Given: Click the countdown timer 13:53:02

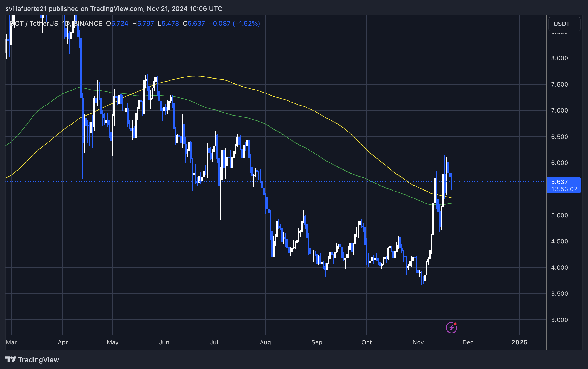Looking at the screenshot, I should point(564,189).
